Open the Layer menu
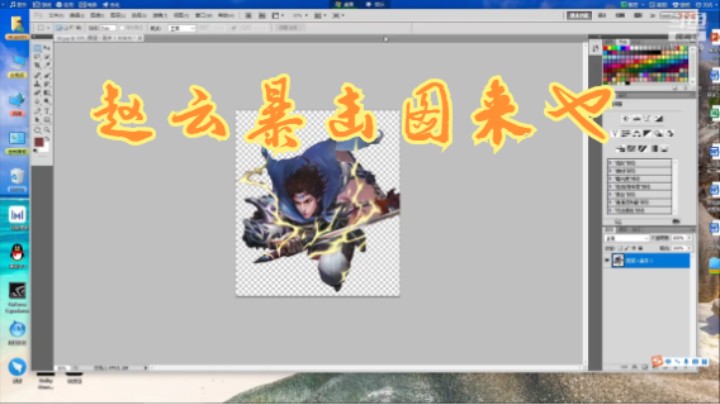Image resolution: width=720 pixels, height=404 pixels. pos(118,16)
